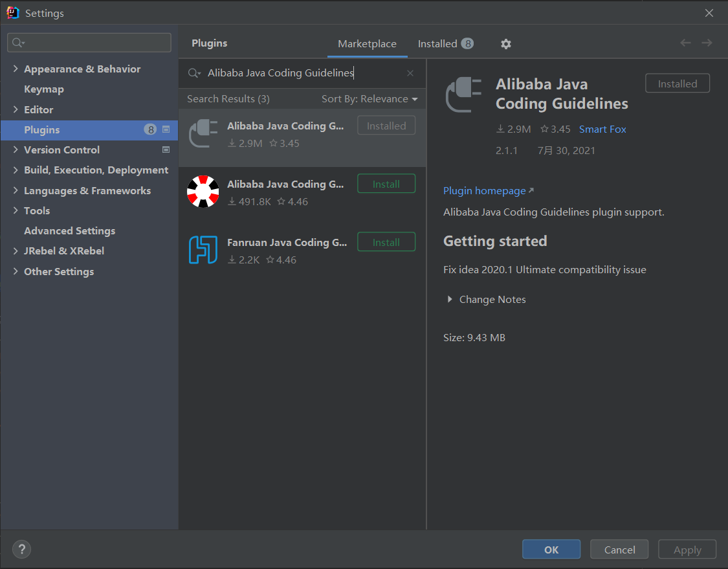
Task: Click Installed button in details pane
Action: coord(678,84)
